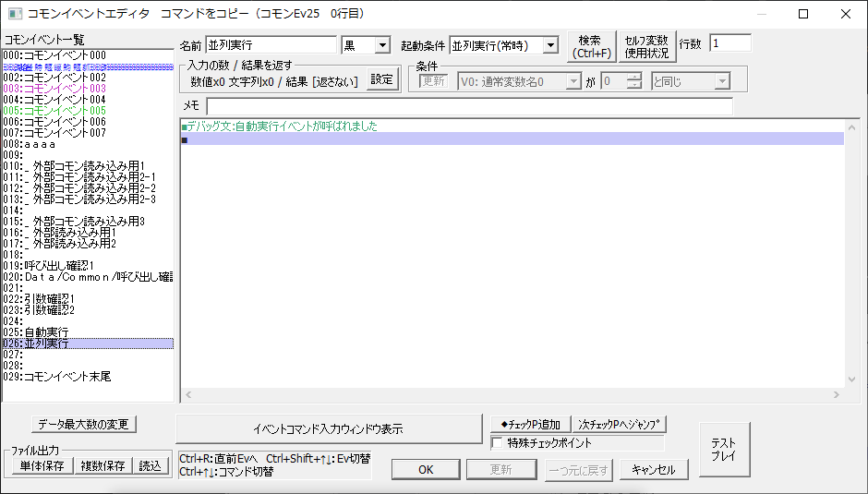Select 007:コモンイベント007 in the list
The image size is (868, 494).
(88, 133)
